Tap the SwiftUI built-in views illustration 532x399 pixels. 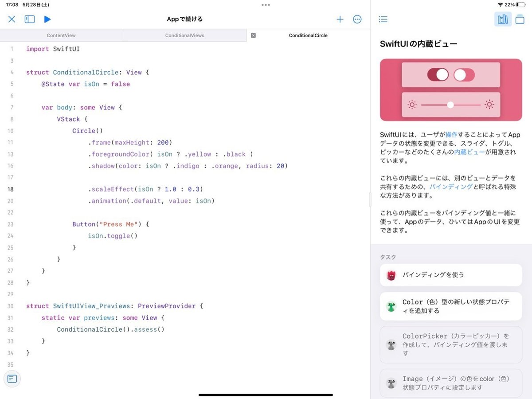pos(451,90)
